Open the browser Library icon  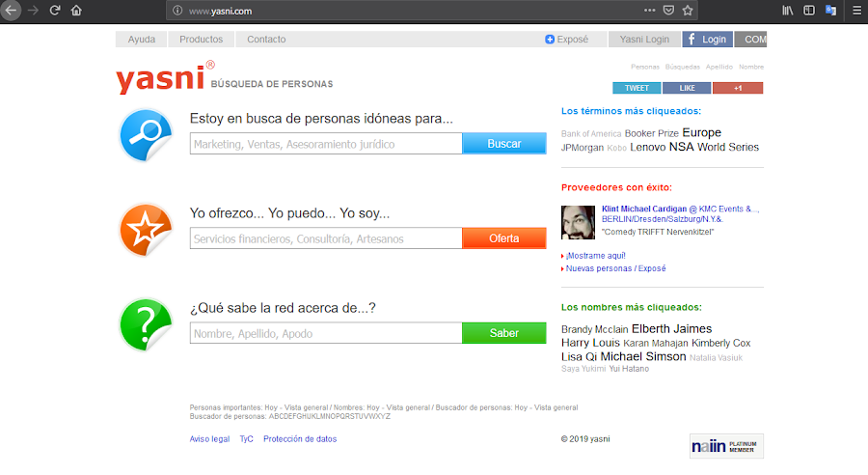click(788, 11)
